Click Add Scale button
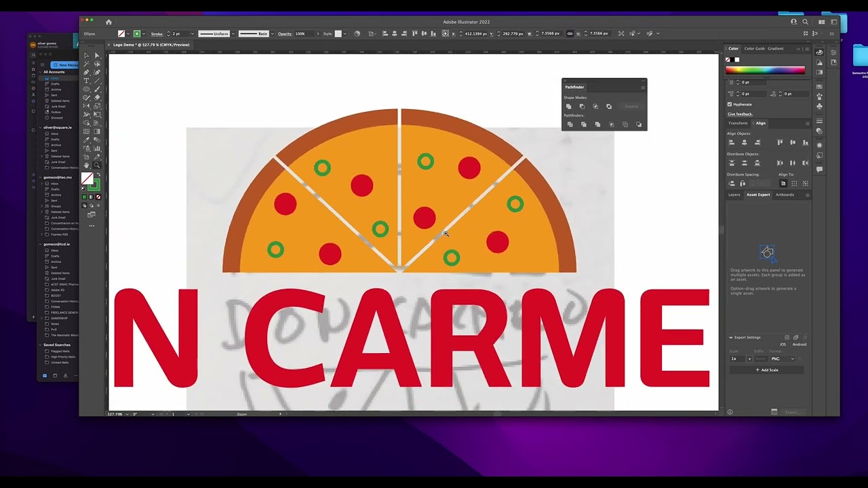The height and width of the screenshot is (488, 868). [x=767, y=370]
